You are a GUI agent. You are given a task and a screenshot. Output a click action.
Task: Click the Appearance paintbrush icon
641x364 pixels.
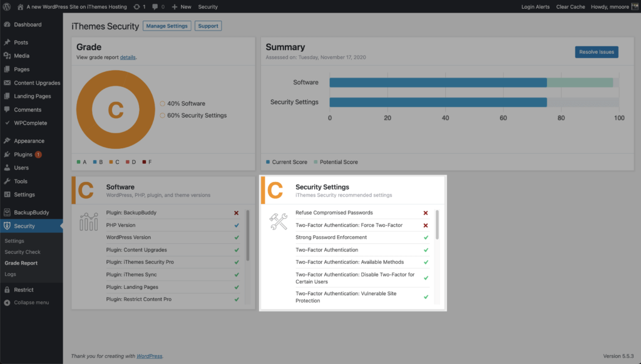pyautogui.click(x=7, y=141)
